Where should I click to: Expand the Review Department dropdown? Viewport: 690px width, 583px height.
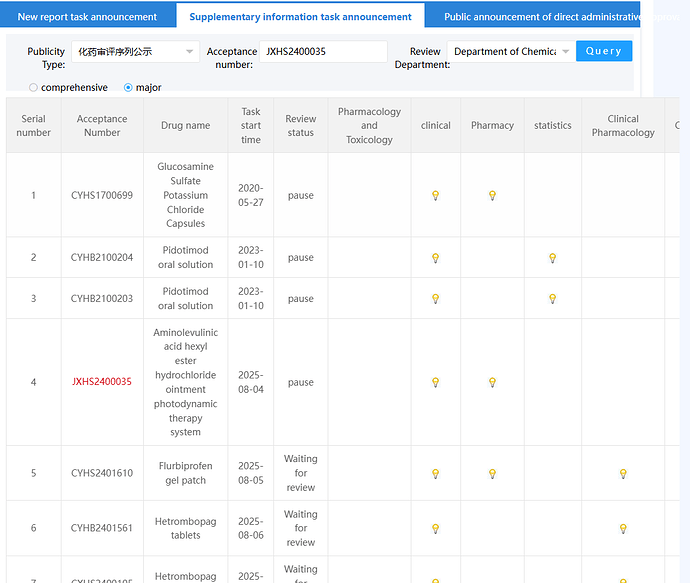[510, 52]
